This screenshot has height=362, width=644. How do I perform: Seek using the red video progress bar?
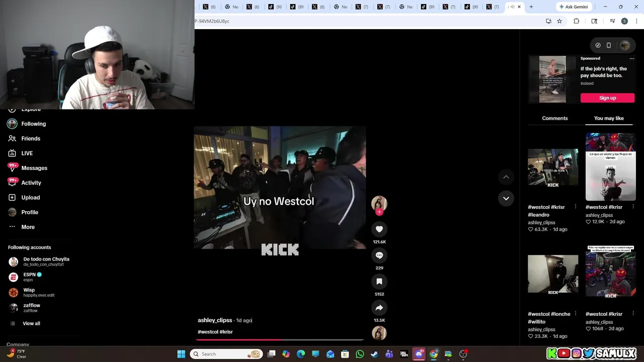[280, 340]
